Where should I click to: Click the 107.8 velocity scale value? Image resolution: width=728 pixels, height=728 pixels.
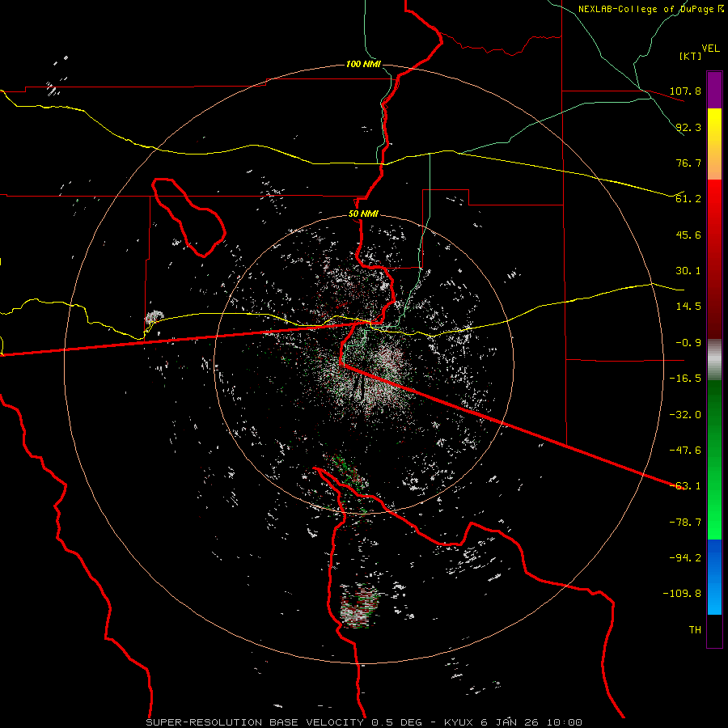click(x=685, y=91)
